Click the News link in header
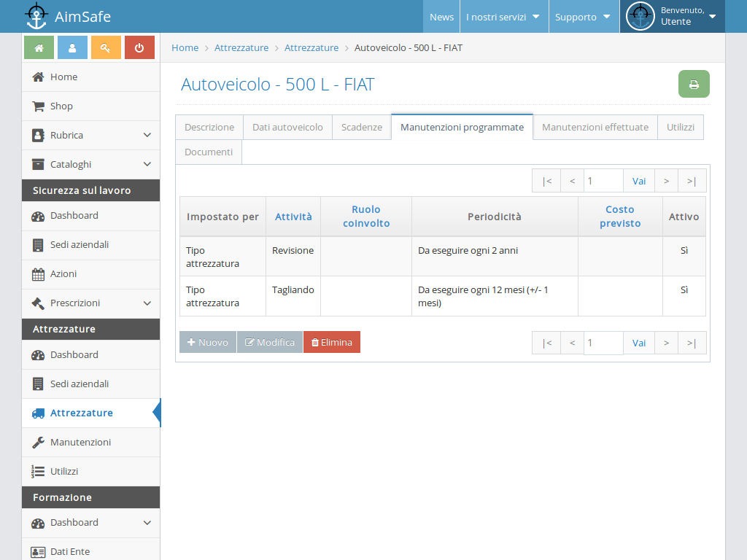 click(x=441, y=17)
